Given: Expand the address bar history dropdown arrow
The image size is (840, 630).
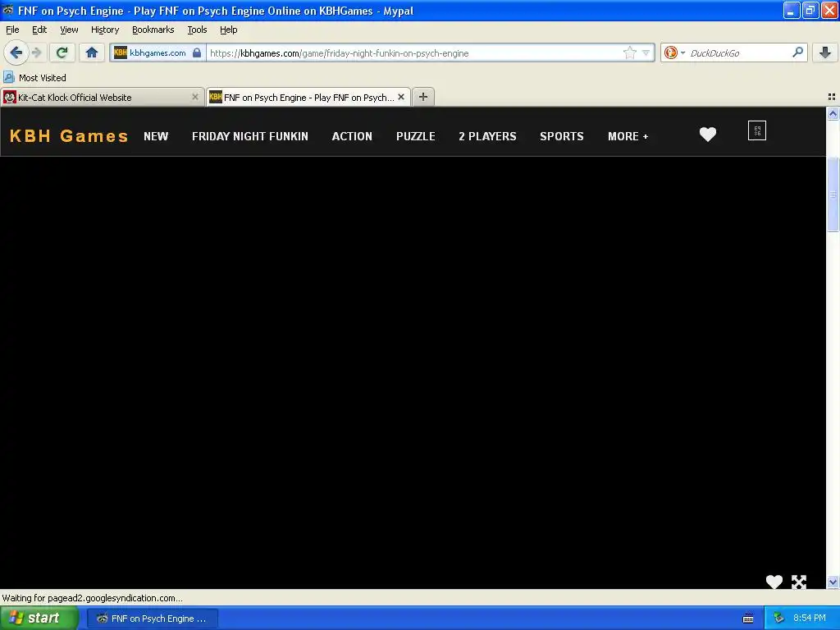Looking at the screenshot, I should tap(646, 53).
